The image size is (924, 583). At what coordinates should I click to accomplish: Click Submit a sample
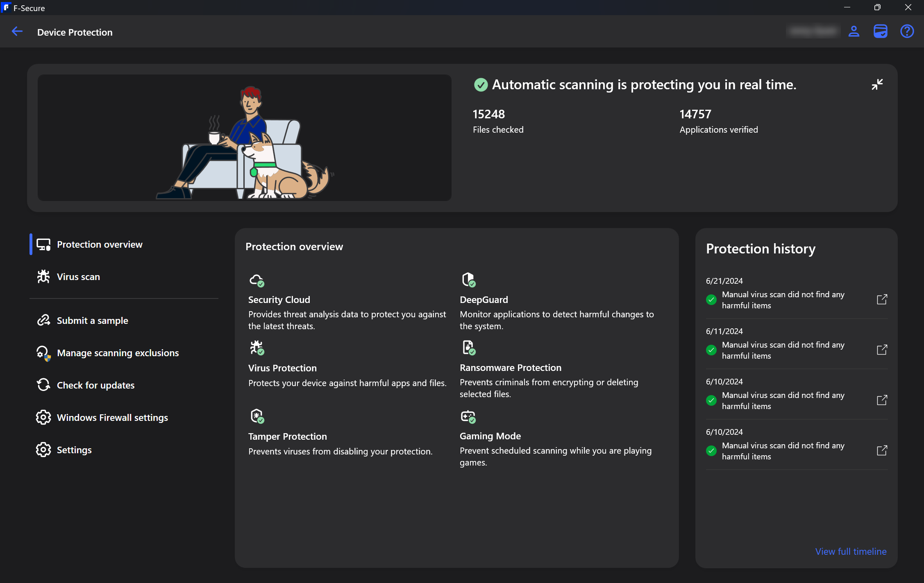[x=92, y=321]
